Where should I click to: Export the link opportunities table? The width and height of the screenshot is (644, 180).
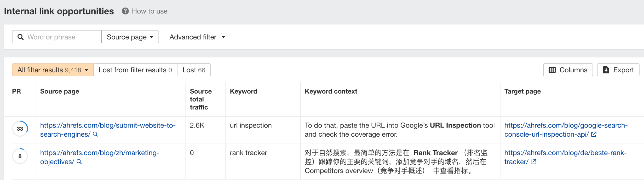pyautogui.click(x=618, y=70)
